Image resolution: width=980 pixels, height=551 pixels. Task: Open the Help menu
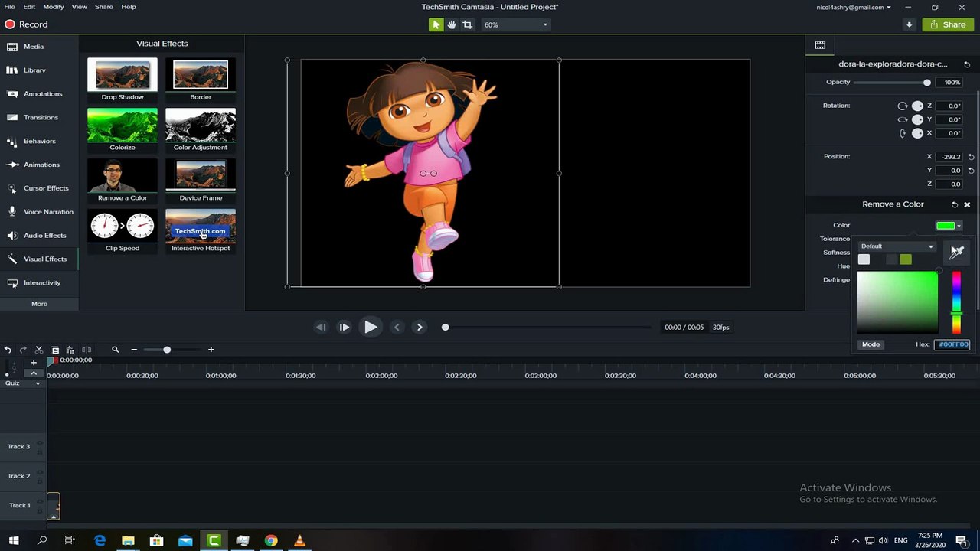[129, 7]
